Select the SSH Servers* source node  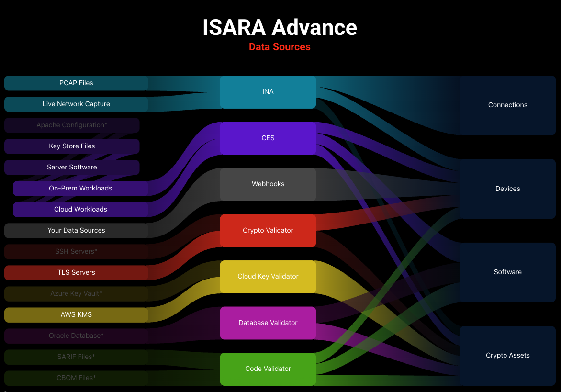point(76,251)
